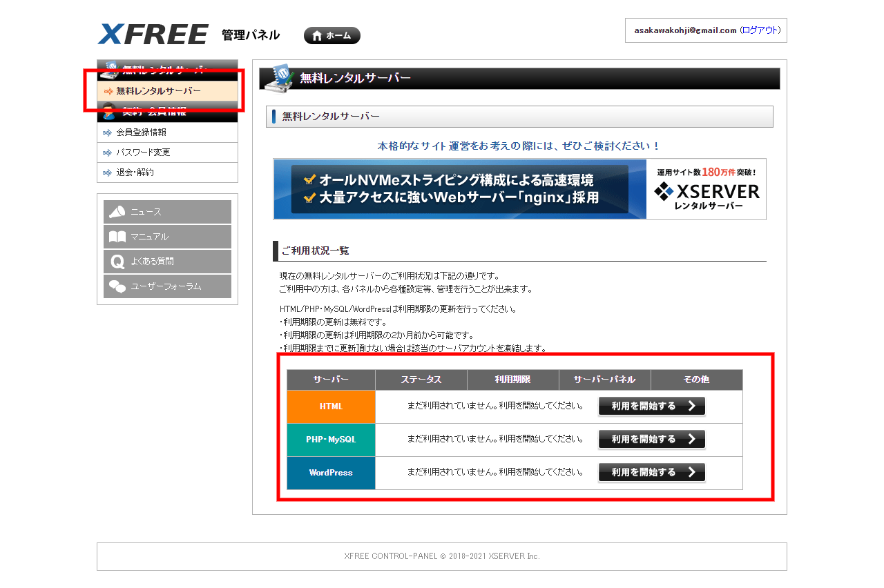Click the XSERVER banner advertisement
884x588 pixels.
[x=519, y=189]
